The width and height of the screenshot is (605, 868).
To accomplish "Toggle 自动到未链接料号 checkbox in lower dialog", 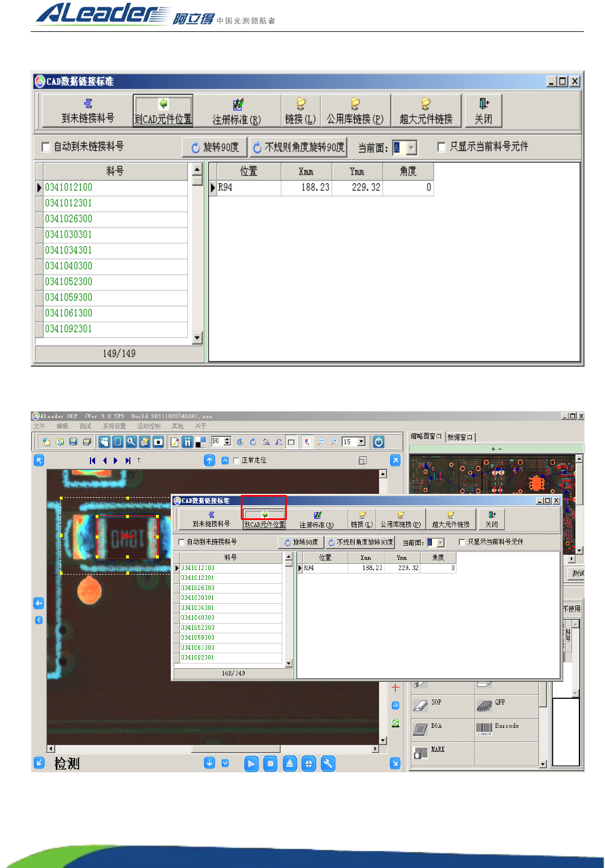I will pos(182,542).
